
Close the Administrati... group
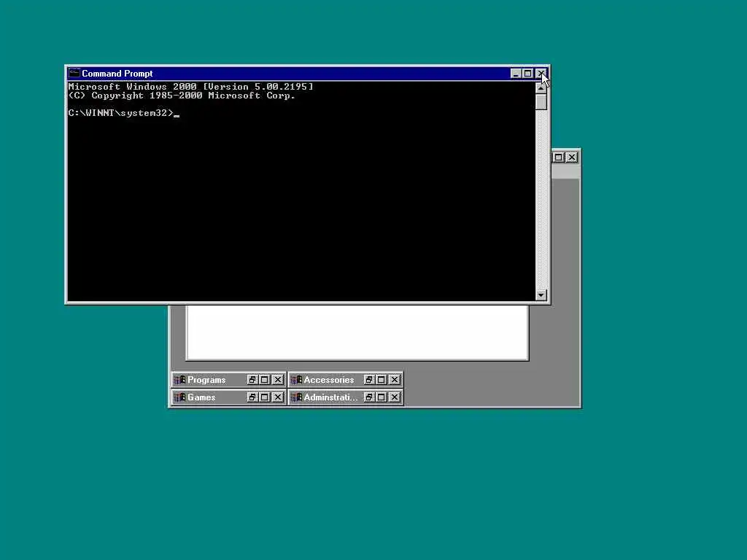395,397
